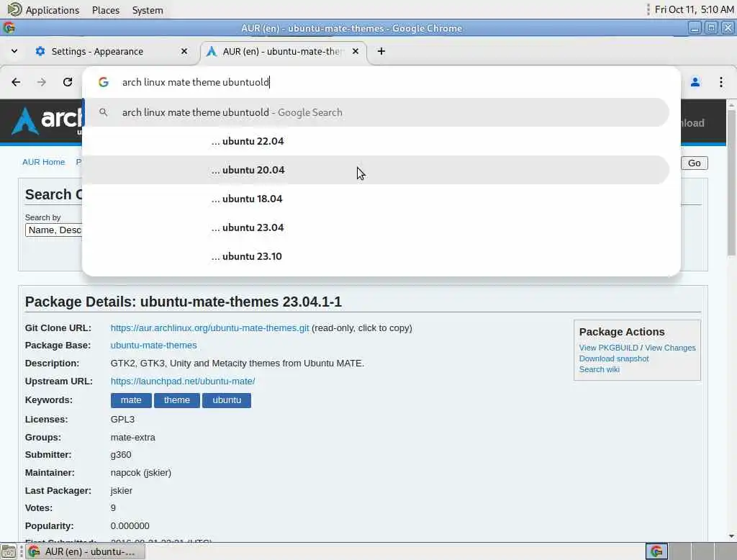The height and width of the screenshot is (560, 737).
Task: Click the Package Details heading
Action: pyautogui.click(x=184, y=302)
